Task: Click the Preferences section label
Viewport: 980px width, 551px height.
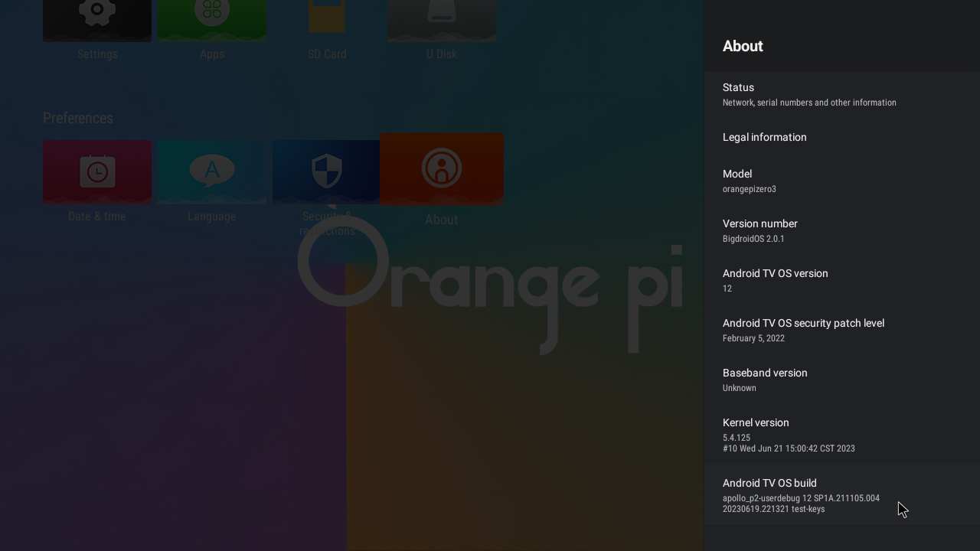Action: pyautogui.click(x=77, y=118)
